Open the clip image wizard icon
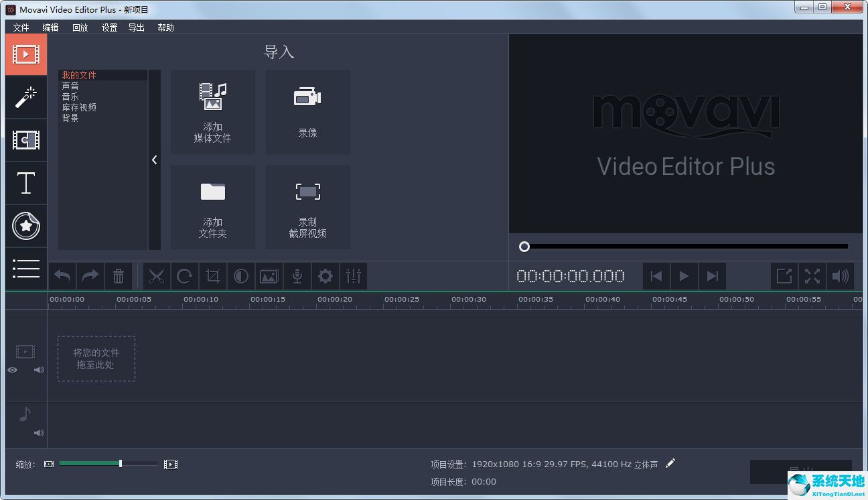 269,276
